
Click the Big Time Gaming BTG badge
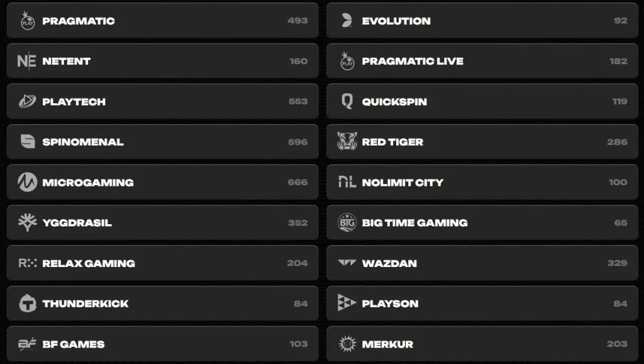[x=347, y=222]
